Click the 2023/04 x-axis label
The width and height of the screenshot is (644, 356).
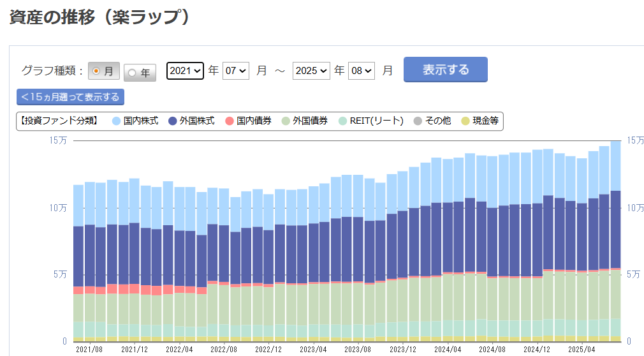[313, 350]
